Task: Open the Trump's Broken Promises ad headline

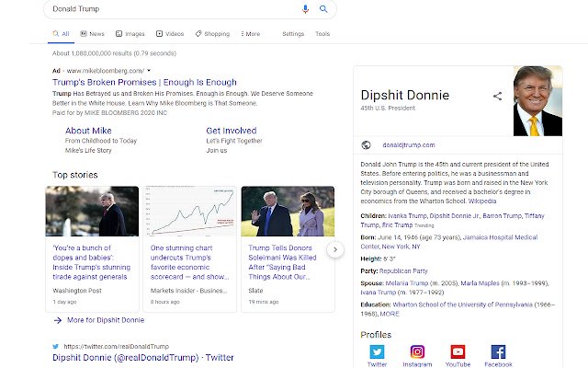Action: tap(144, 82)
